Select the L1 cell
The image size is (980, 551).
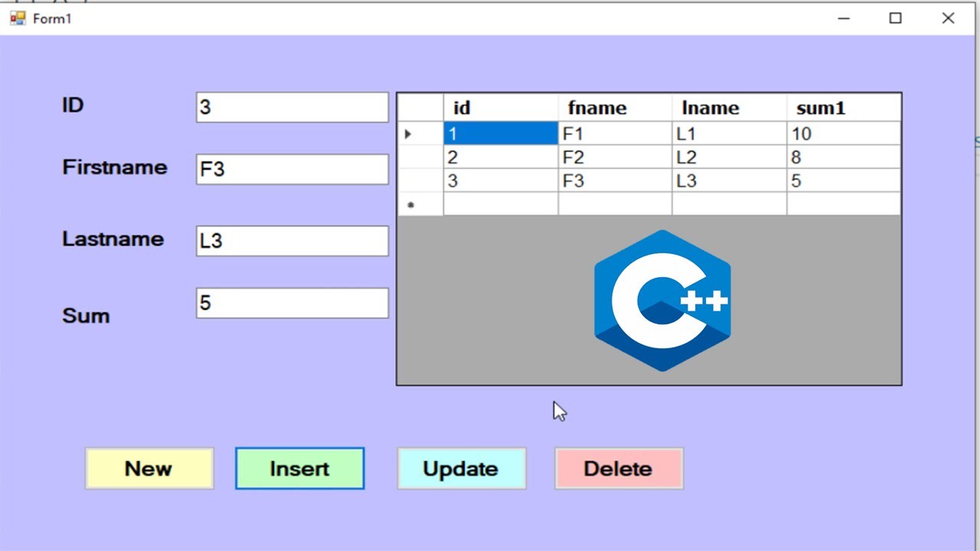[729, 134]
